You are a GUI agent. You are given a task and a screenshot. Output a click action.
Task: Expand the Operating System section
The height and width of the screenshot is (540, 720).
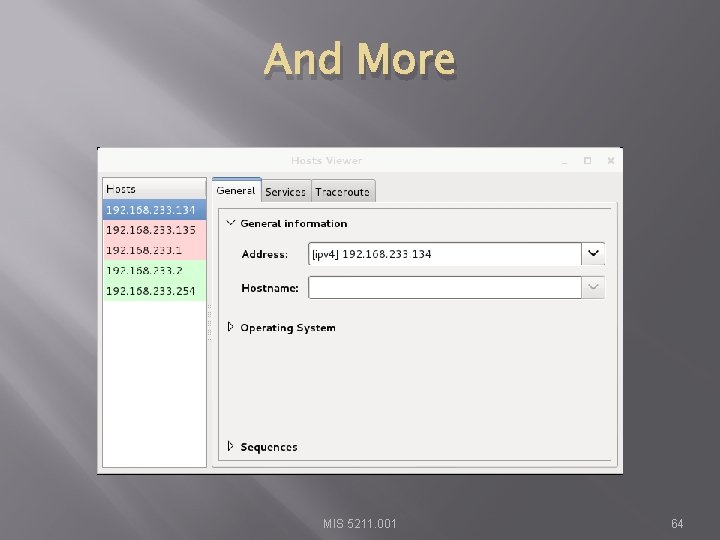[x=231, y=327]
